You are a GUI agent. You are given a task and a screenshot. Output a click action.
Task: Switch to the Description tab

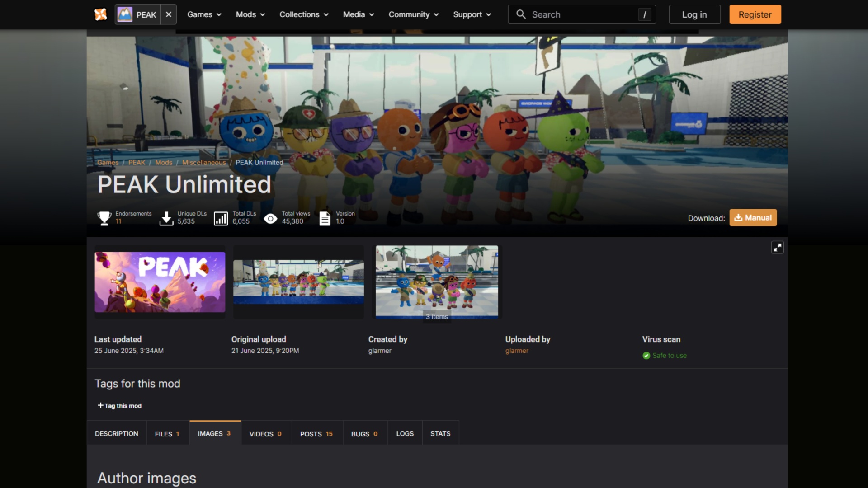[x=117, y=433]
